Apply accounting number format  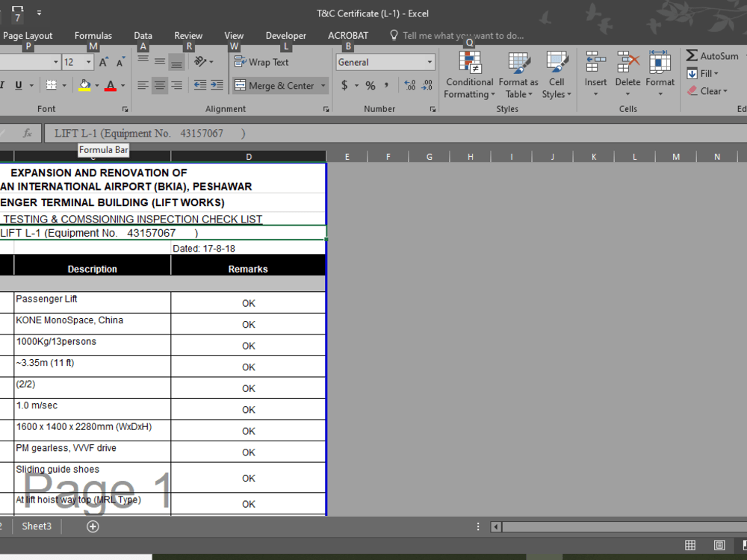344,86
